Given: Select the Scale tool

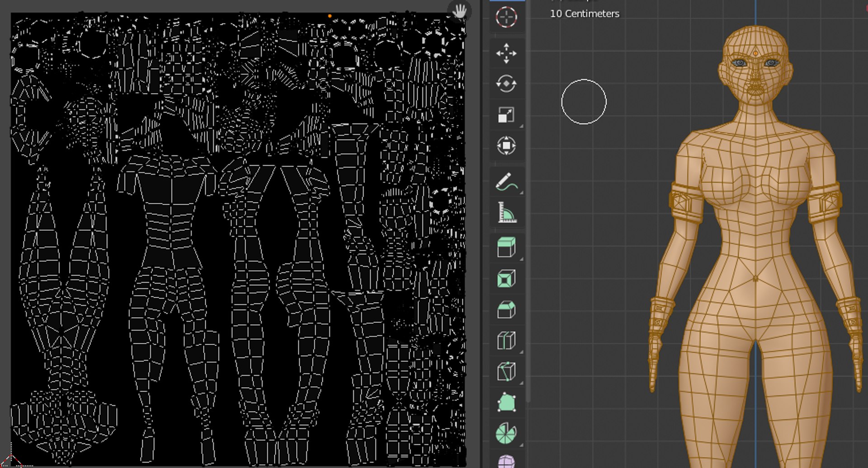Looking at the screenshot, I should [506, 115].
